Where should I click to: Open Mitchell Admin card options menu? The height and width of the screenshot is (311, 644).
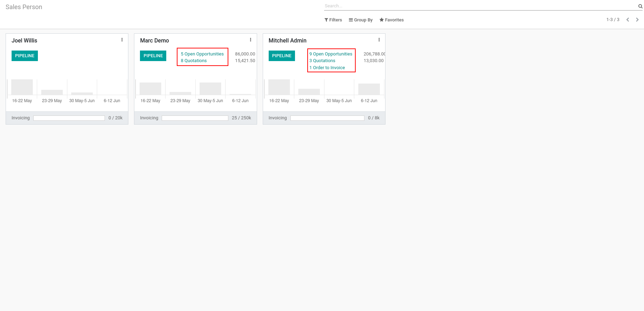coord(379,40)
